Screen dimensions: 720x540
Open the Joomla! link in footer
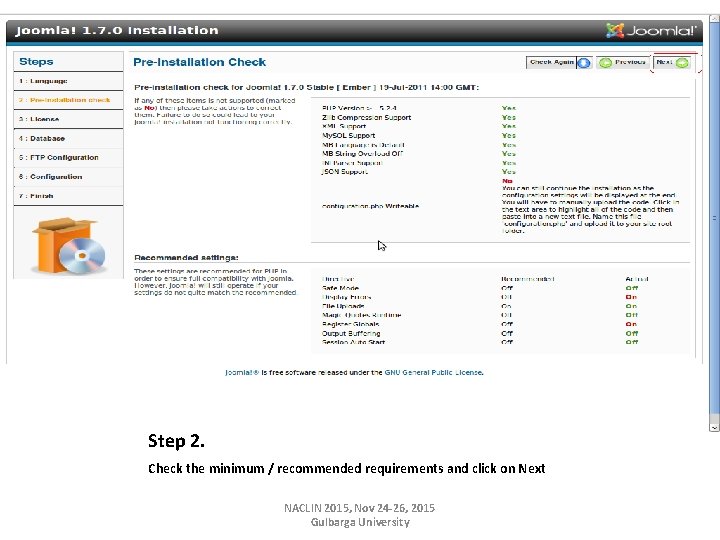tap(242, 372)
